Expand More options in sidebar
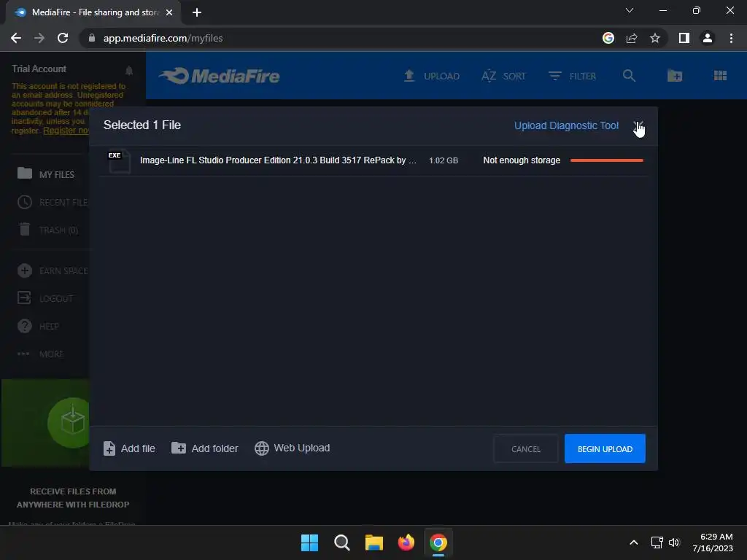 [x=40, y=354]
